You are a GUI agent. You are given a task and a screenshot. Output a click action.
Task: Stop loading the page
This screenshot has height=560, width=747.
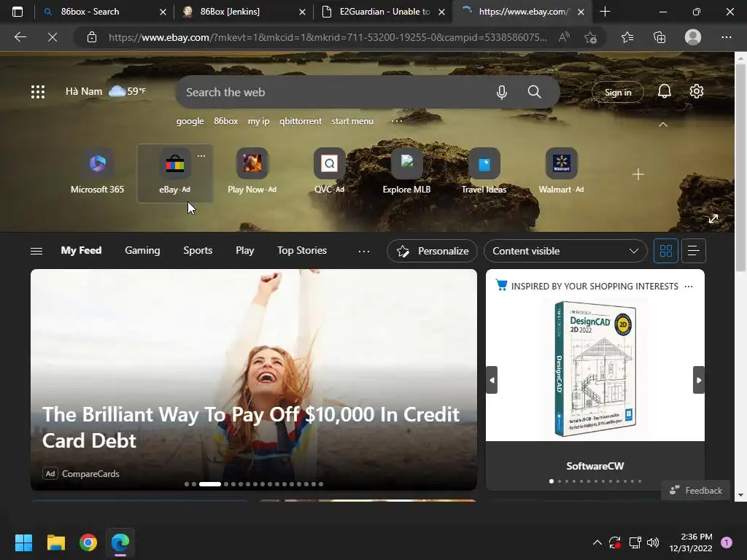pos(53,37)
